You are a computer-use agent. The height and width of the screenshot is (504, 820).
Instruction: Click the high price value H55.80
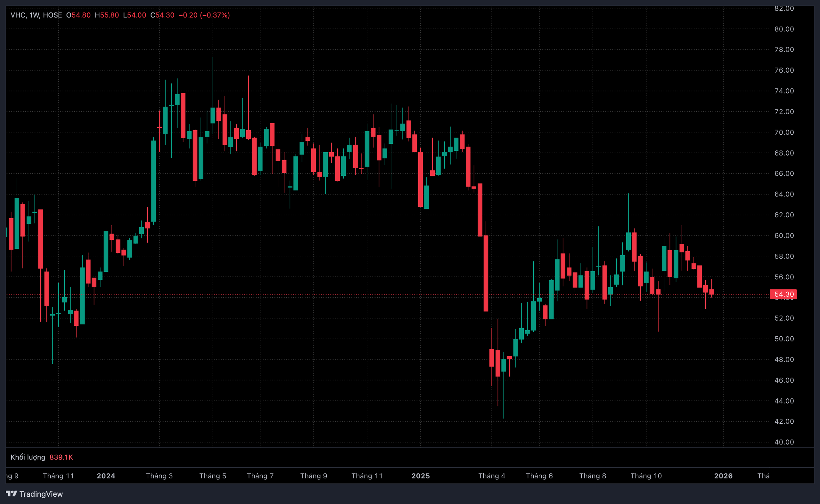coord(107,15)
